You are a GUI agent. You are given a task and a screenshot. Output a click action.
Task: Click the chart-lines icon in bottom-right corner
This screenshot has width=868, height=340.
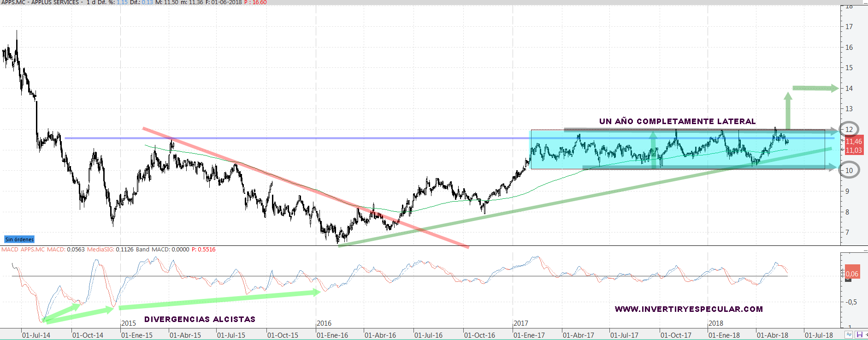pos(849,334)
